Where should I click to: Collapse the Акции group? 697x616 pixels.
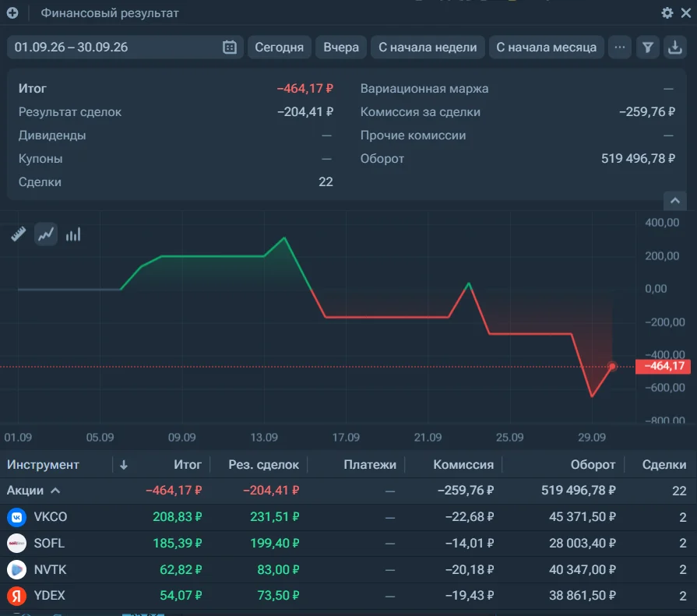tap(55, 491)
